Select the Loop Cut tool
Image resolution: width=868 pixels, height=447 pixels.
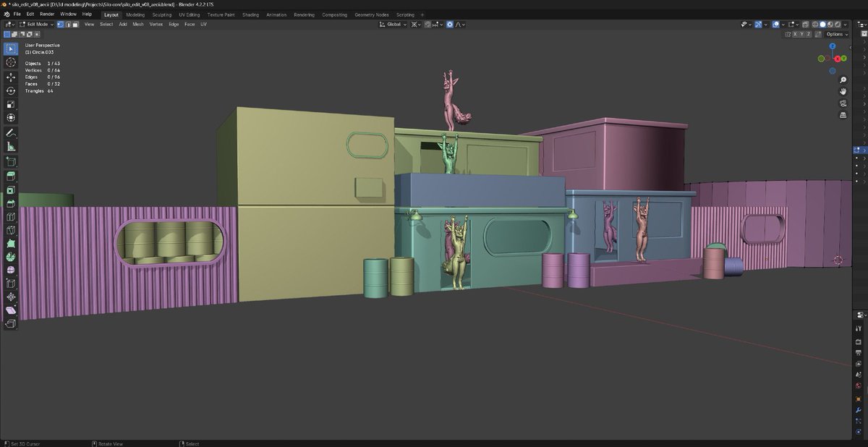click(x=11, y=216)
